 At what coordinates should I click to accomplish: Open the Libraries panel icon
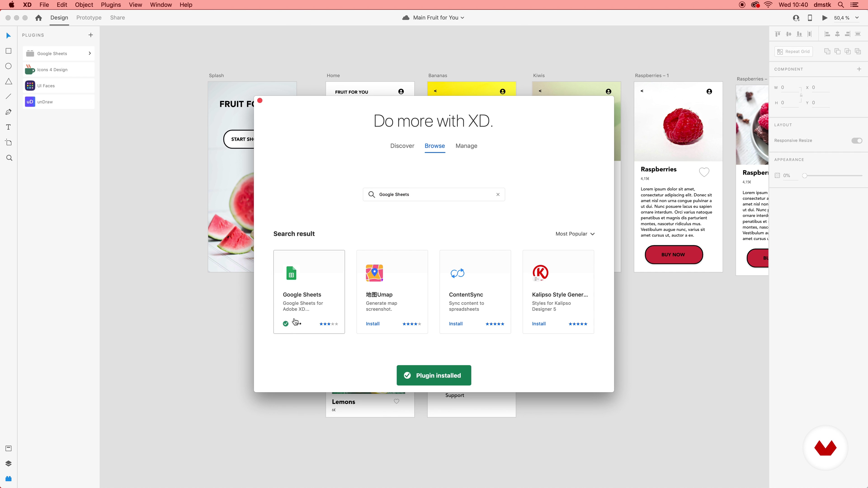pos(8,448)
